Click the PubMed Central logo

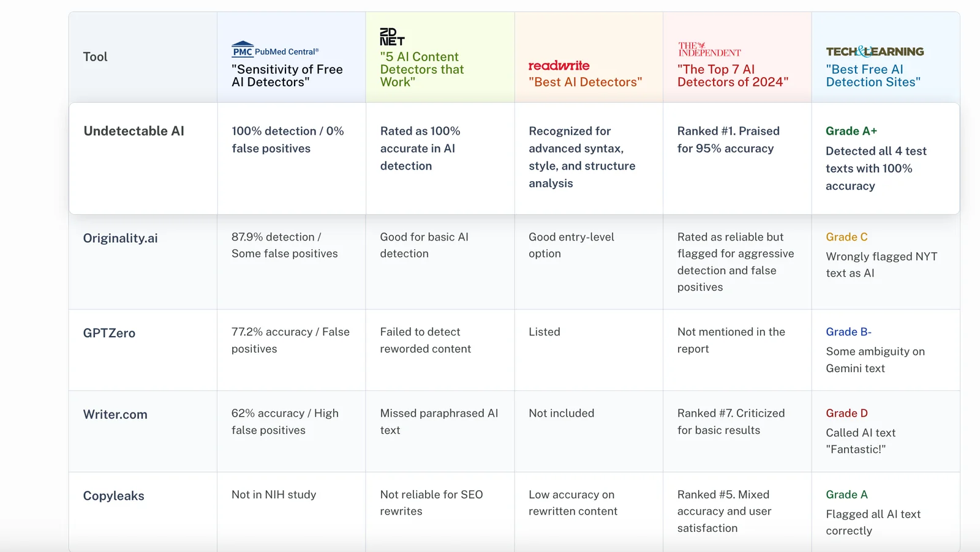click(x=275, y=50)
